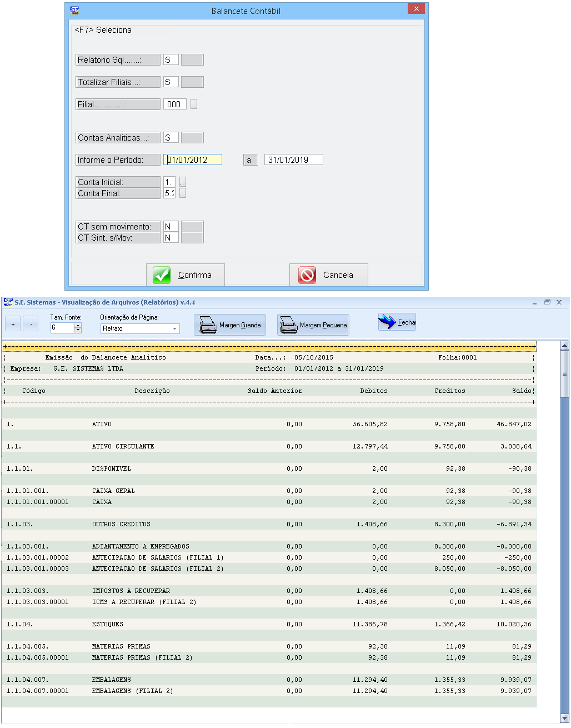Viewport: 571px width, 728px height.
Task: Expand the Orientação da Página dropdown
Action: click(174, 328)
